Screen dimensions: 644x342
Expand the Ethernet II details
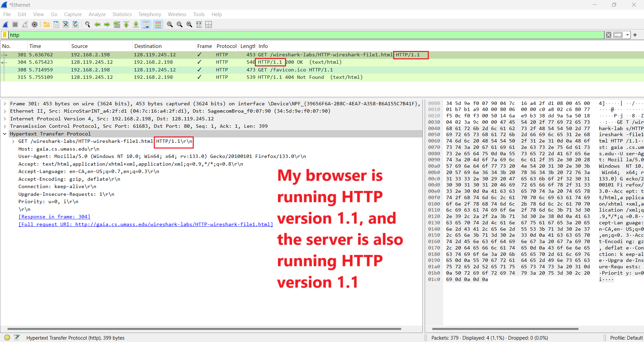pos(5,111)
